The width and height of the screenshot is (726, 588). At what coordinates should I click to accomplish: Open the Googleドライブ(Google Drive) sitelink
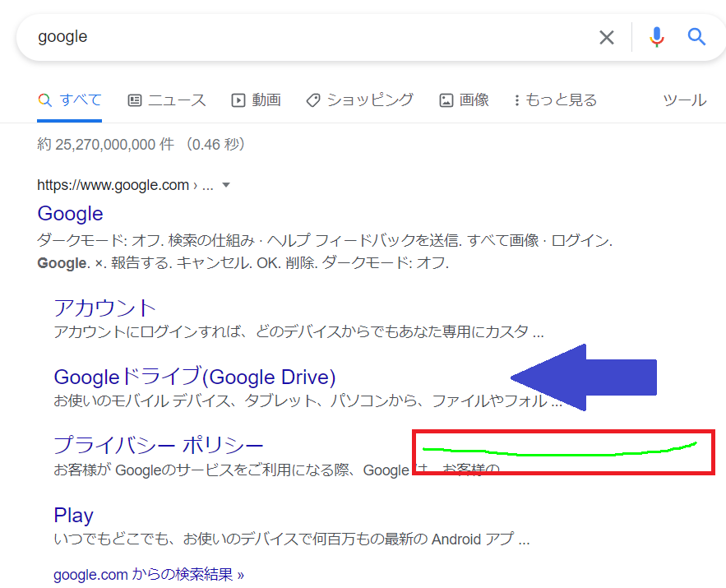coord(195,377)
